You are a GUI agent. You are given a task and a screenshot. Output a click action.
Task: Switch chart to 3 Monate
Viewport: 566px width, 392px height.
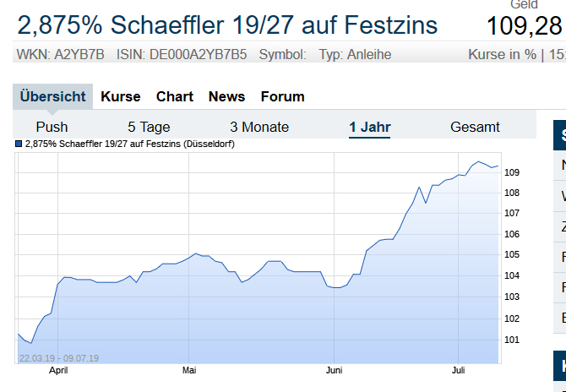click(259, 128)
